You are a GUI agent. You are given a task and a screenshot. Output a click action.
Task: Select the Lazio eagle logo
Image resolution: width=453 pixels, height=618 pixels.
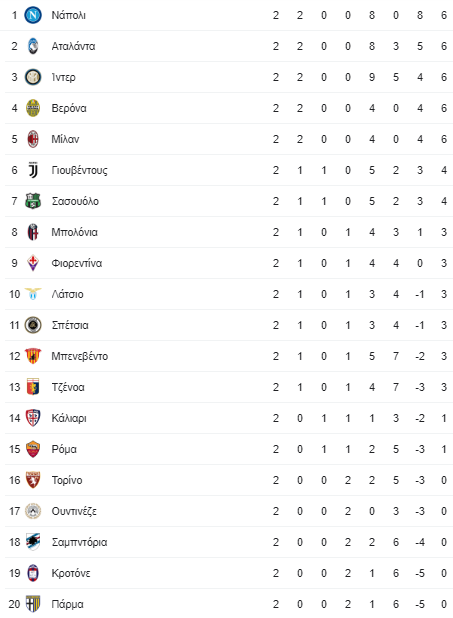pyautogui.click(x=33, y=294)
